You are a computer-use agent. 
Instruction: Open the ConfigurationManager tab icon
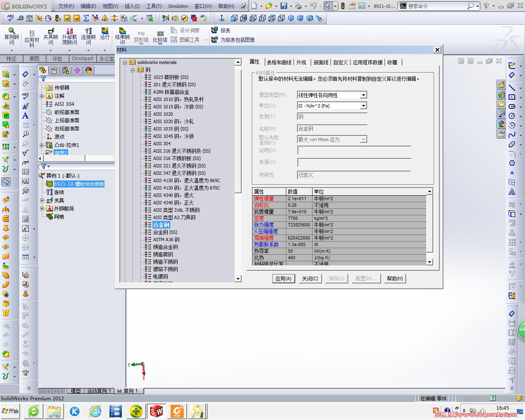[66, 70]
